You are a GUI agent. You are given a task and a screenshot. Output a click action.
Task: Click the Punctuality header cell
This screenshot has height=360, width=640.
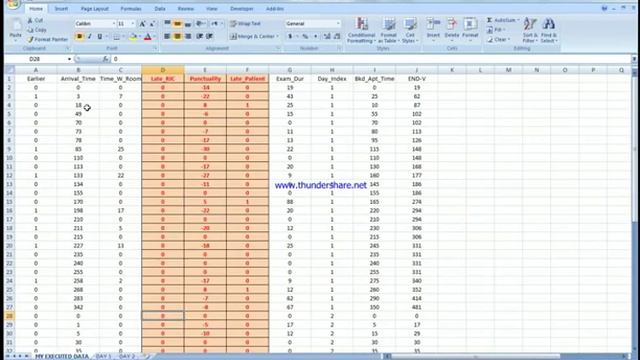click(205, 79)
